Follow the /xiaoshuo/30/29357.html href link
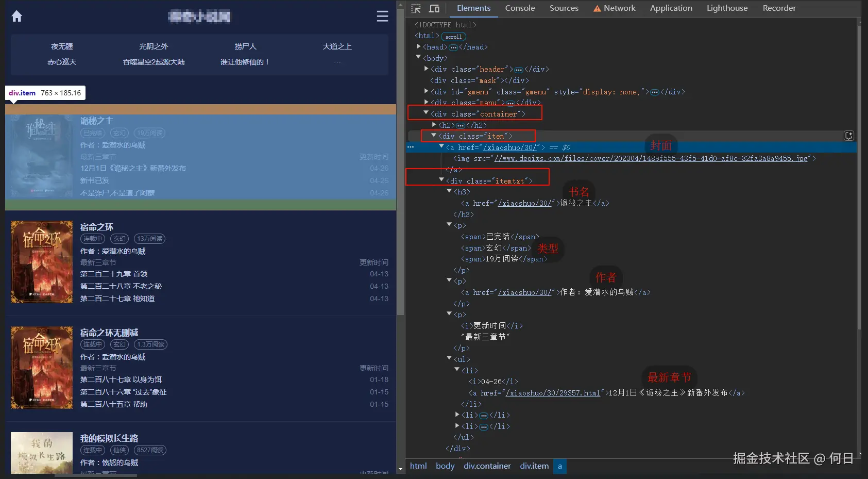The image size is (868, 479). coord(553,393)
